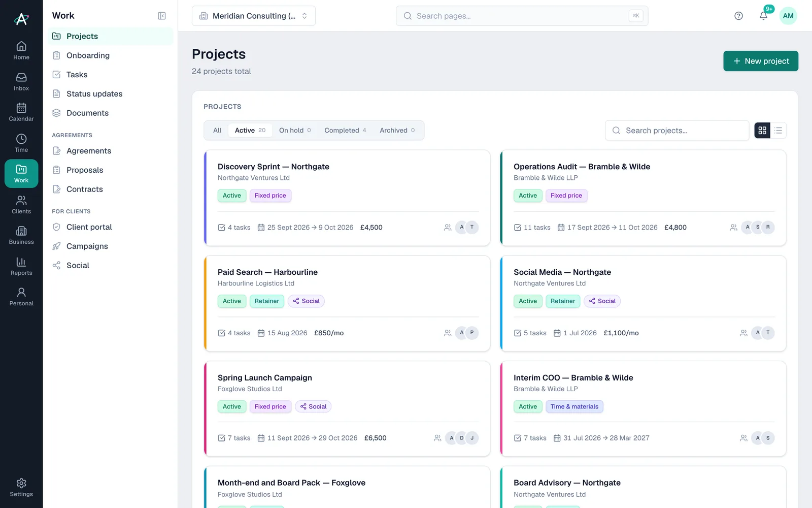Open the Paid Search — Harbourline project
Viewport: 812px width, 508px height.
tap(347, 303)
